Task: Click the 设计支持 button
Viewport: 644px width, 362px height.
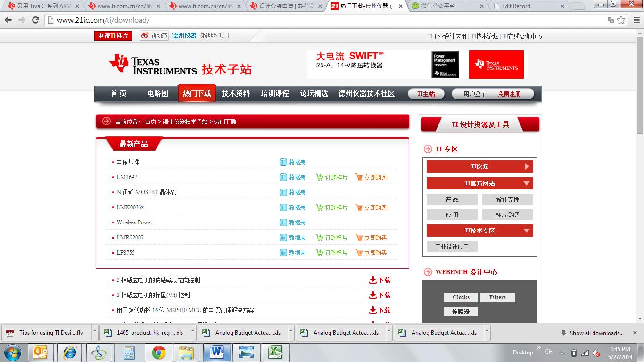Action: (508, 199)
